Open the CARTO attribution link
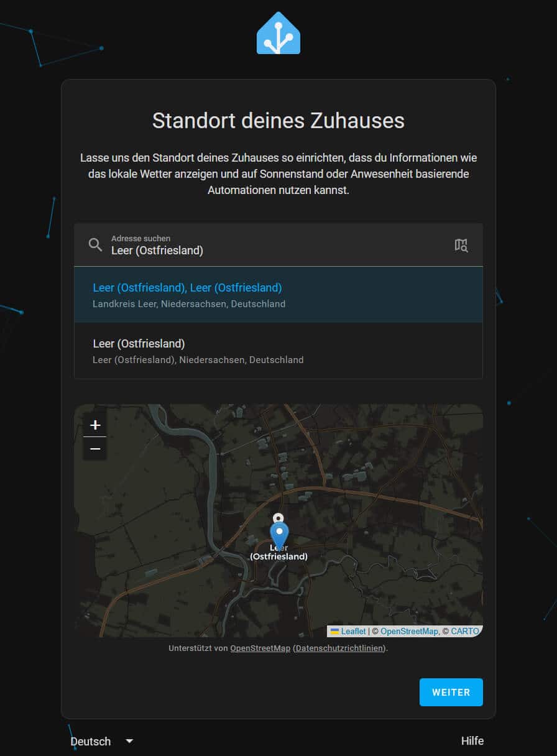Screen dimensions: 557x756 pos(464,631)
